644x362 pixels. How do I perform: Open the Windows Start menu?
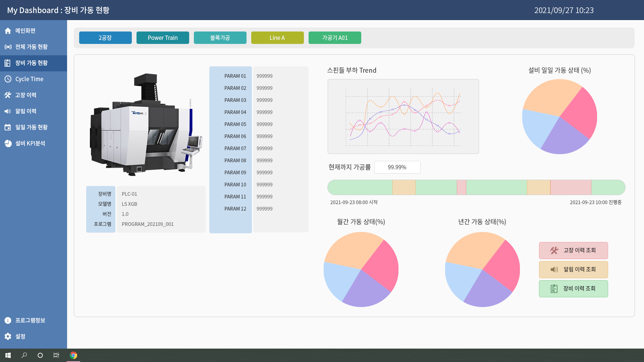pos(8,355)
